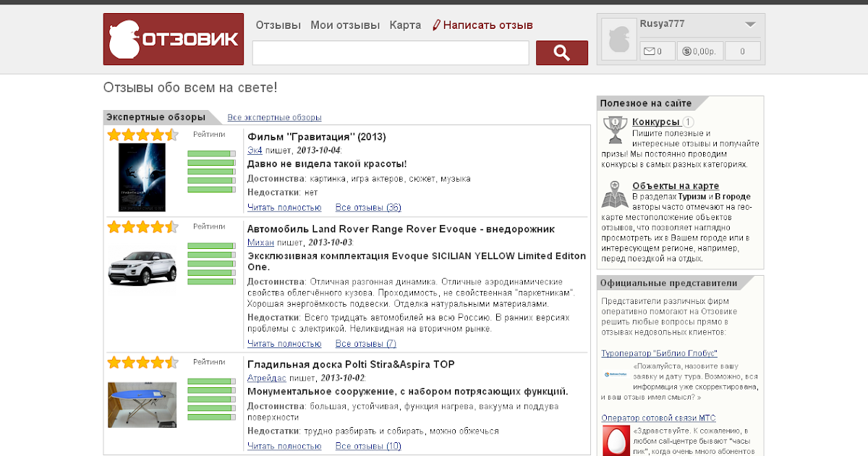Screen dimensions: 868x456
Task: Click the Библио Глобус quote starting "Пожалуйста, назовите"
Action: pyautogui.click(x=681, y=381)
